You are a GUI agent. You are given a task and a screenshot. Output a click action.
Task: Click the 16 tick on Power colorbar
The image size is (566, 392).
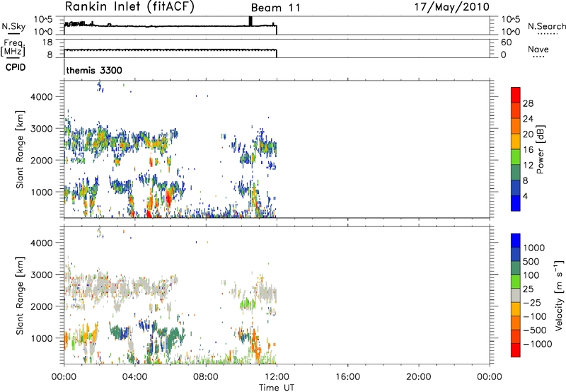528,150
